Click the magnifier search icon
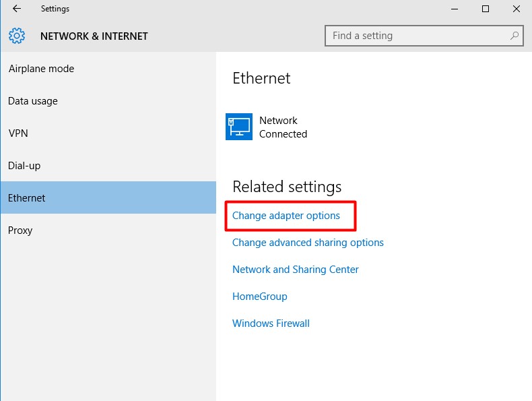 514,35
